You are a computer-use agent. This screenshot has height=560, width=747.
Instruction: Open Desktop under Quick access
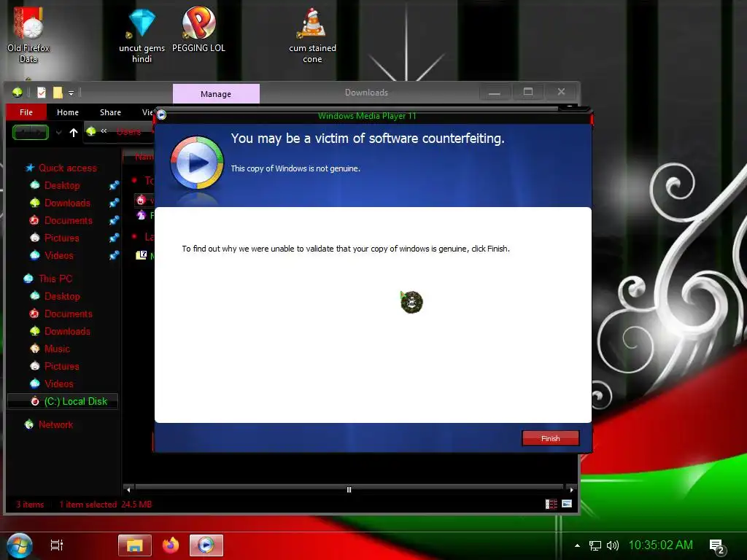62,185
